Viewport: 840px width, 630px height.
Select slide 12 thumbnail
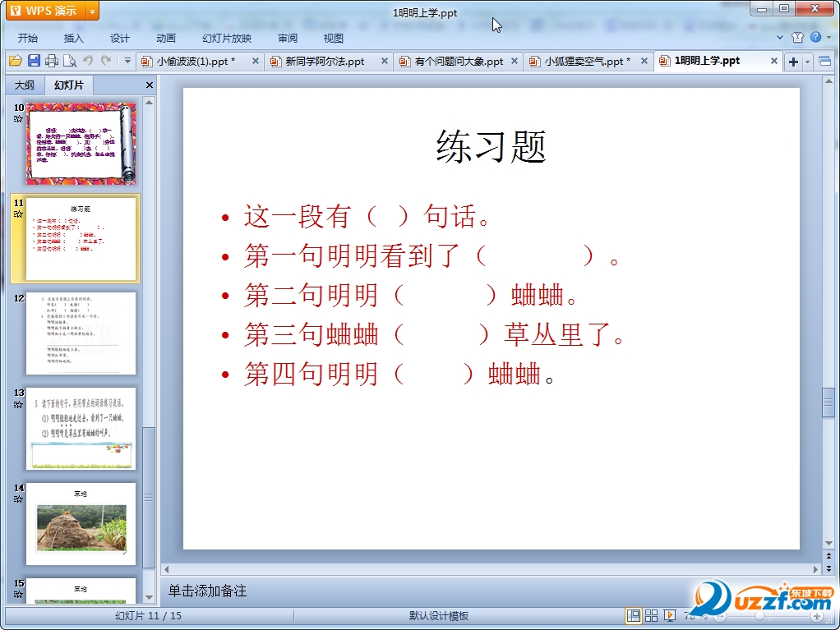pyautogui.click(x=81, y=333)
